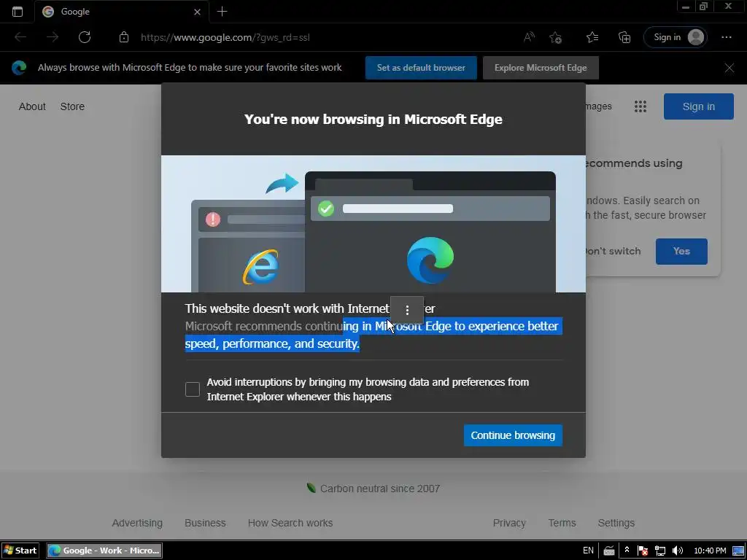Add this page to favorites
Screen dimensions: 747x560
pyautogui.click(x=555, y=37)
